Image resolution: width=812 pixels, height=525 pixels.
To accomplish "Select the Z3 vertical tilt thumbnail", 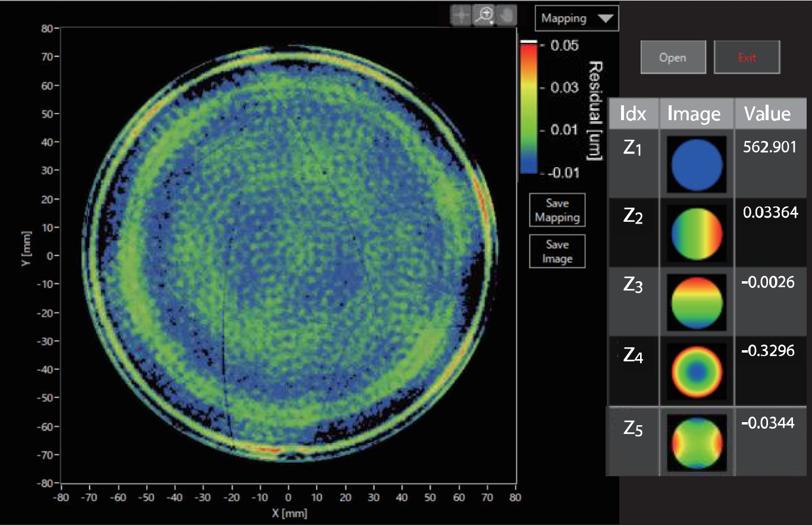I will [697, 303].
